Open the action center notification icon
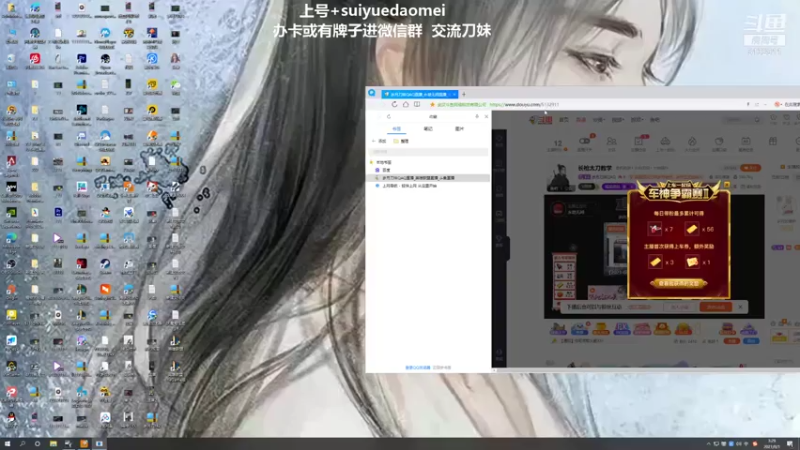800x450 pixels. [x=789, y=444]
